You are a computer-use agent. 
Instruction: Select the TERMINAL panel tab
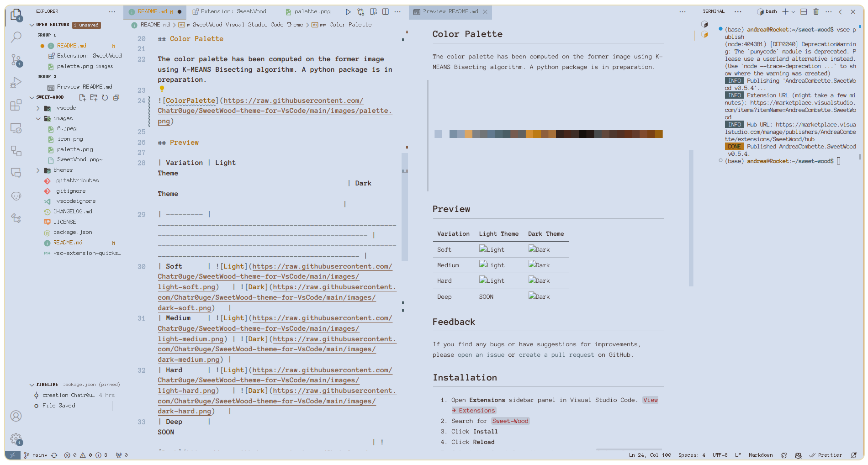click(x=714, y=11)
